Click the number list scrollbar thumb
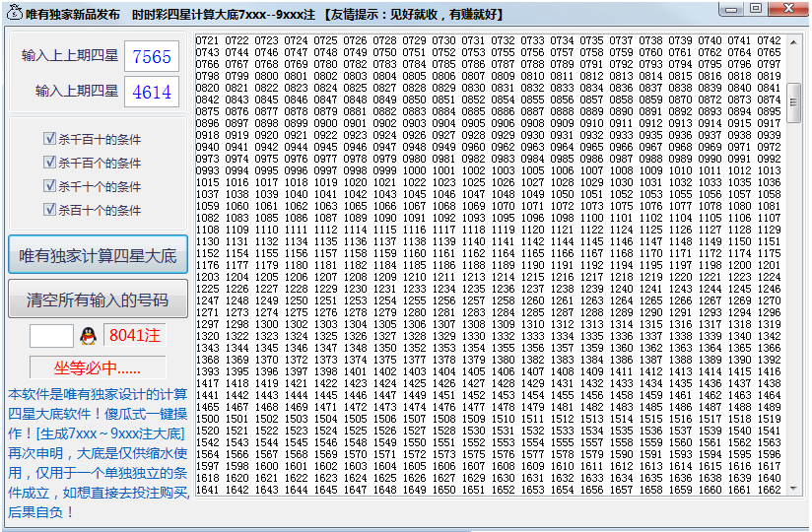 click(x=794, y=100)
